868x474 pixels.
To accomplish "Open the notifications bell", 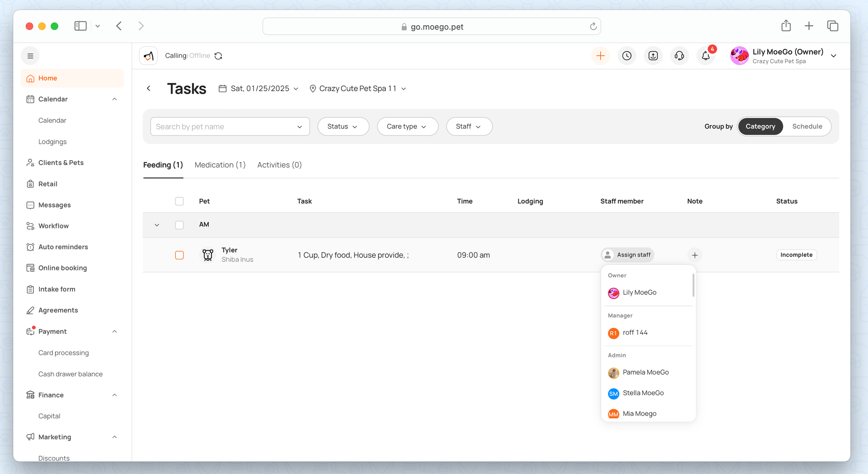I will (x=706, y=56).
